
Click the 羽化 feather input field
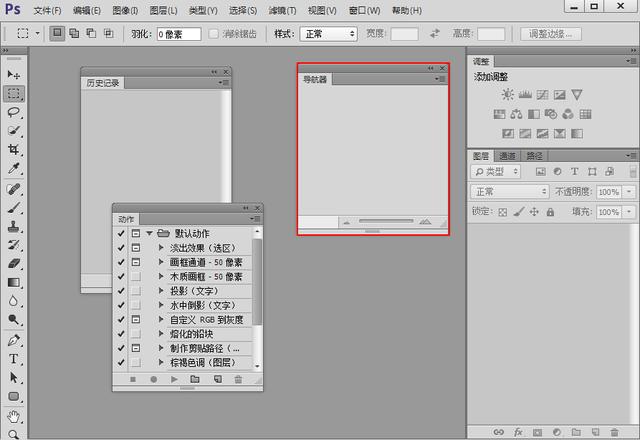pyautogui.click(x=179, y=34)
